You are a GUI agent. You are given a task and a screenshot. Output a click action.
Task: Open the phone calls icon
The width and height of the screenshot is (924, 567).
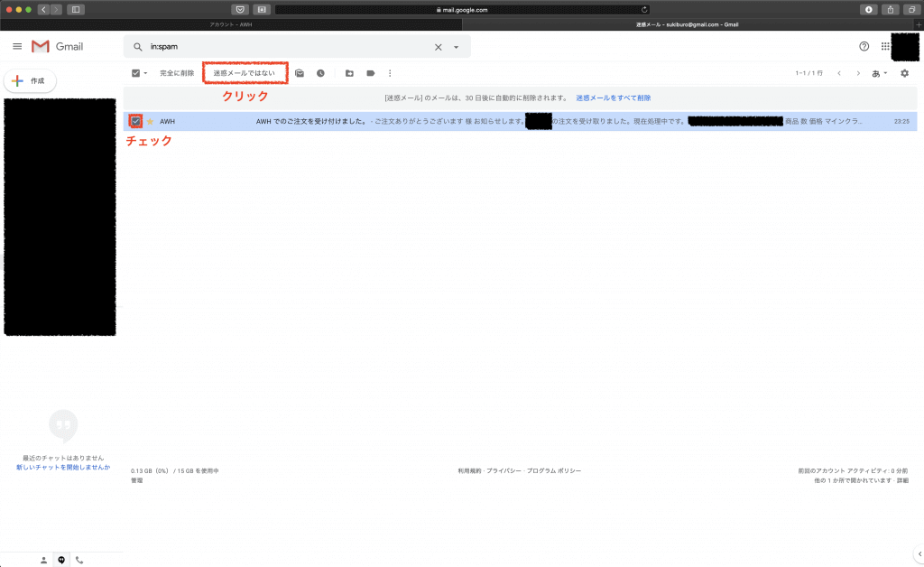tap(79, 561)
